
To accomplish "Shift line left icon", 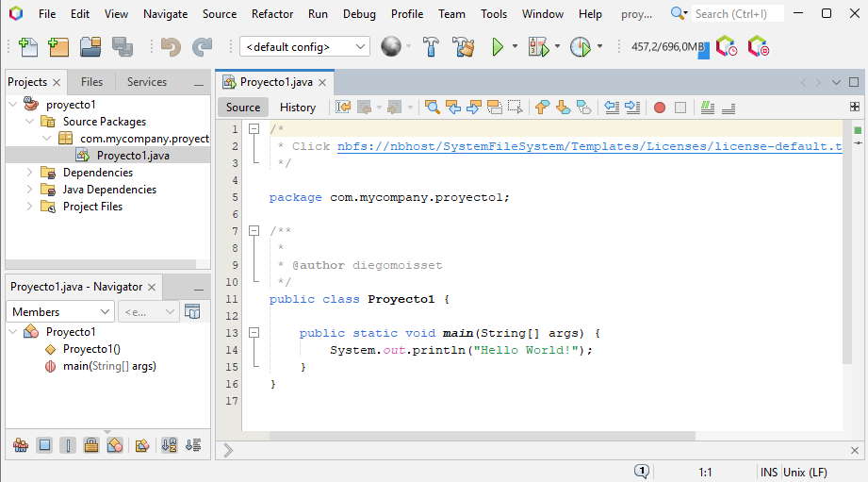I will tap(612, 107).
